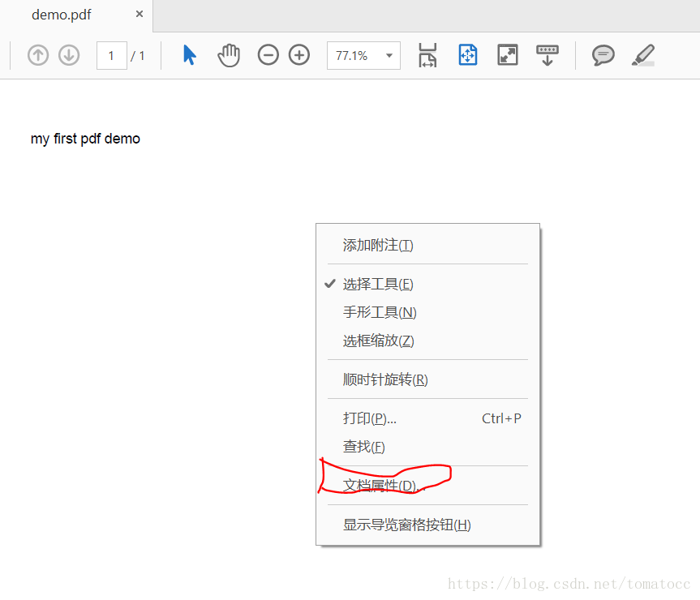Image resolution: width=700 pixels, height=600 pixels.
Task: Enter full screen mode icon
Action: tap(508, 55)
